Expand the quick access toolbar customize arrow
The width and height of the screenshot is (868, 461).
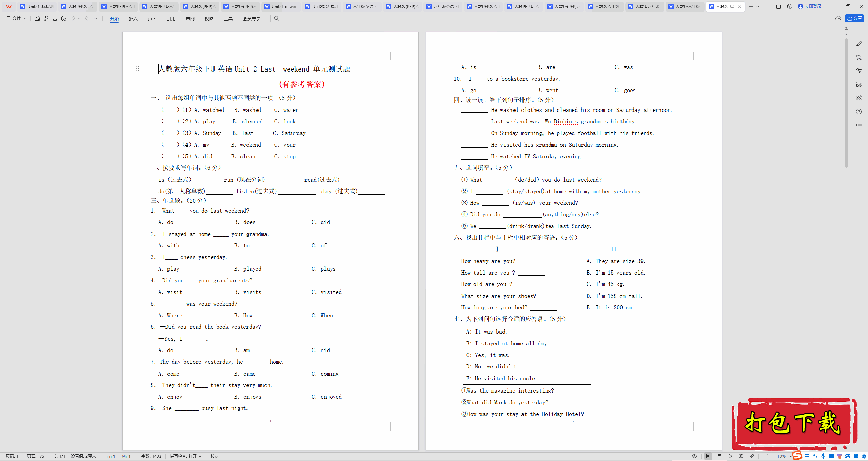coord(96,18)
